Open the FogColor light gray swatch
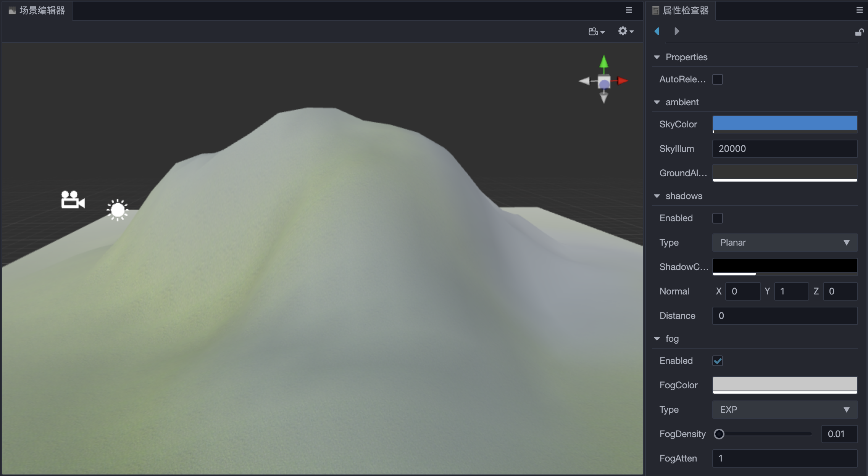The width and height of the screenshot is (868, 476). [x=785, y=385]
